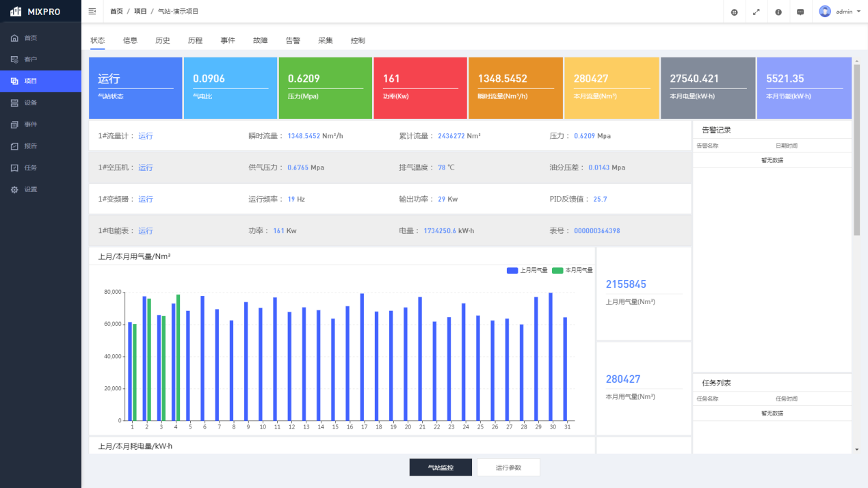Click the fullscreen expand arrows icon

coord(756,12)
